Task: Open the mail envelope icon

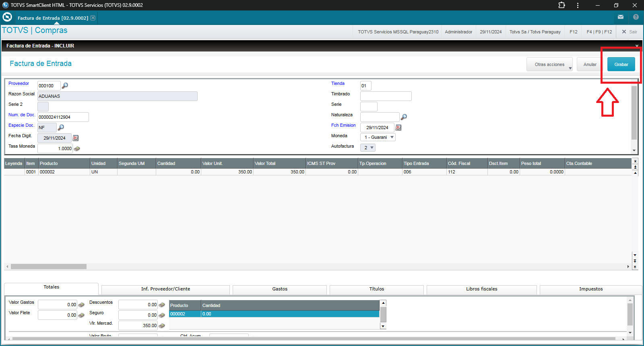Action: [621, 17]
